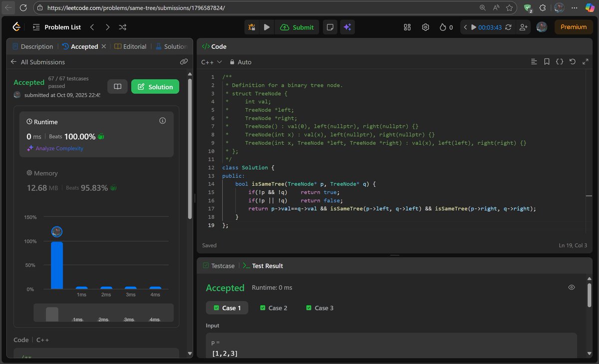Go to the next problem arrow
This screenshot has width=599, height=364.
[x=107, y=27]
